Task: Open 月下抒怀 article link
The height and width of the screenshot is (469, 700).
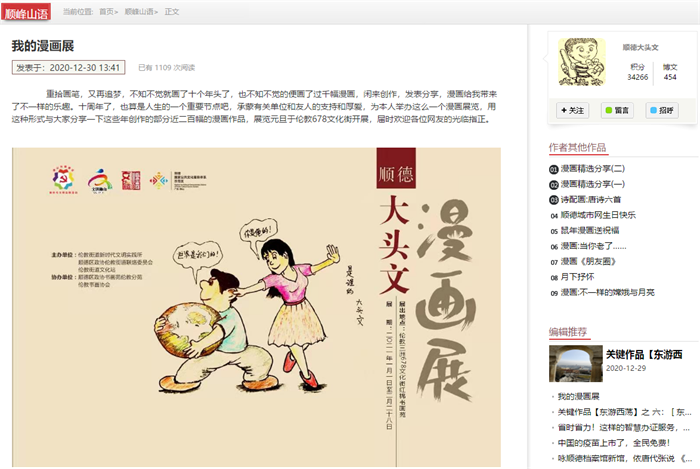Action: pyautogui.click(x=577, y=277)
